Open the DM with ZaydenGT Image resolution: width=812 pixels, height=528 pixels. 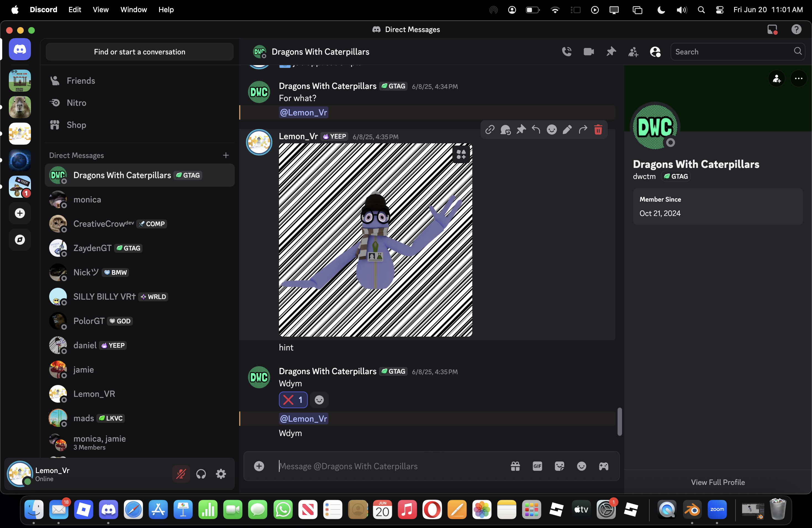[x=139, y=248]
